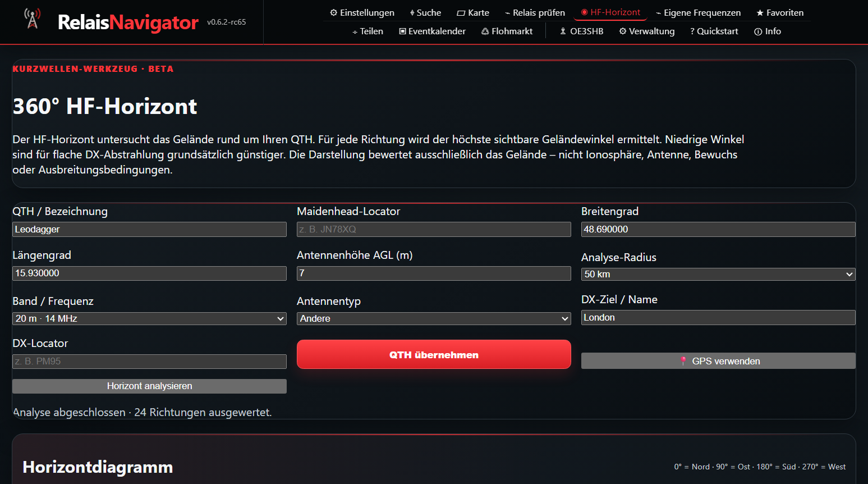Click the RelaisNavigator antenna logo icon
Screen dimensions: 868x484
click(33, 19)
